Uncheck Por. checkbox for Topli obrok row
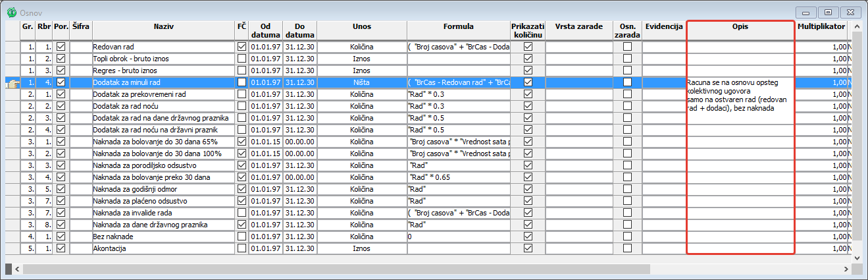This screenshot has width=868, height=280. [x=61, y=59]
